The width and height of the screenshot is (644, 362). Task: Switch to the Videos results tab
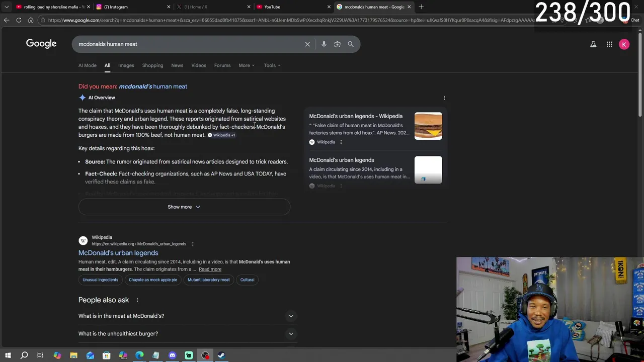click(199, 65)
